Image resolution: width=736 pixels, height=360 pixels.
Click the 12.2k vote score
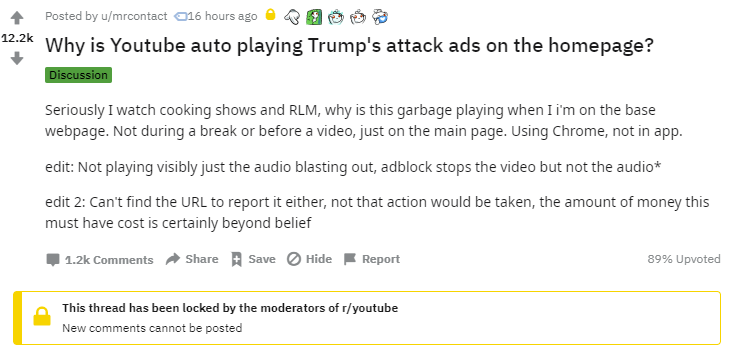click(x=17, y=38)
